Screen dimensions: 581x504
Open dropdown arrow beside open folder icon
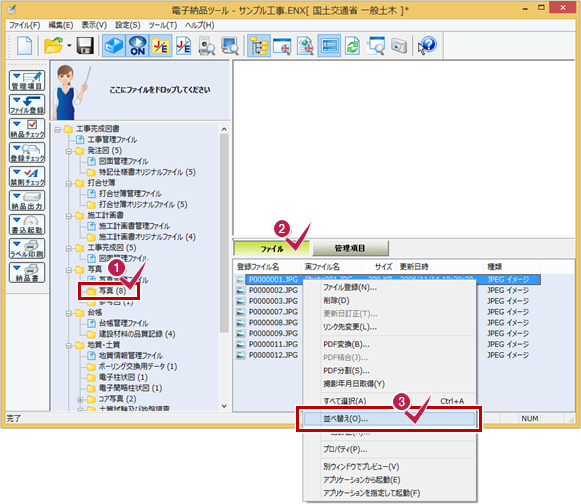69,46
